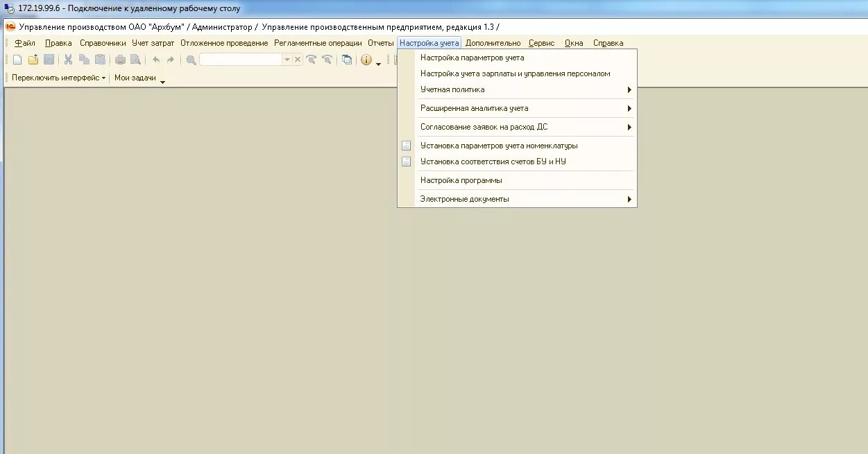This screenshot has height=454, width=868.
Task: Cut selection with the scissors icon
Action: point(68,60)
